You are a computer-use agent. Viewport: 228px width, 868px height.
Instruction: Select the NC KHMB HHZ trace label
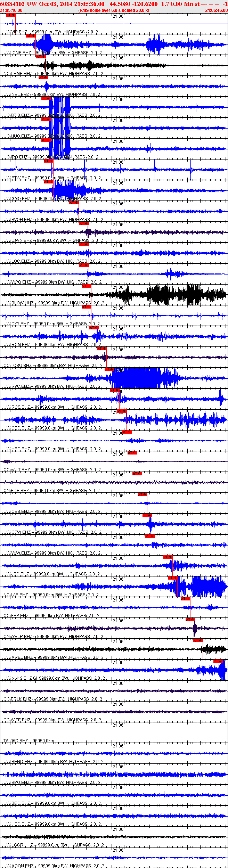53,74
